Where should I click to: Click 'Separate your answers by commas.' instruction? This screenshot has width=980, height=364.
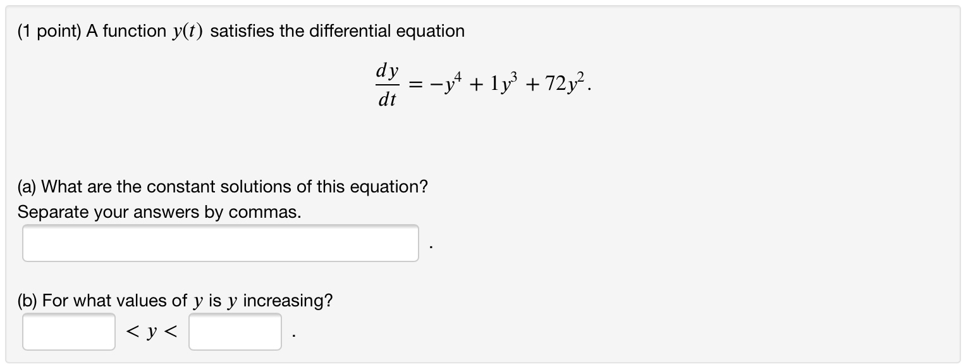[x=159, y=213]
